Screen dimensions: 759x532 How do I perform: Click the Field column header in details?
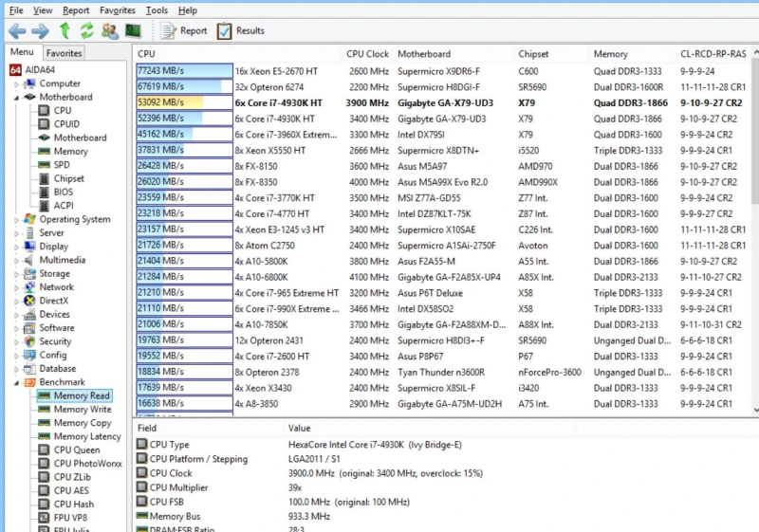point(208,428)
